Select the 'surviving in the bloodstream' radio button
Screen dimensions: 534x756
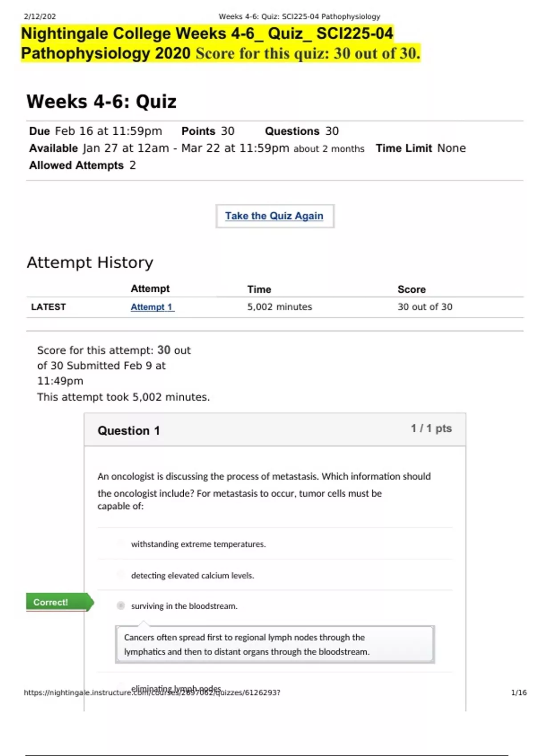coord(121,606)
